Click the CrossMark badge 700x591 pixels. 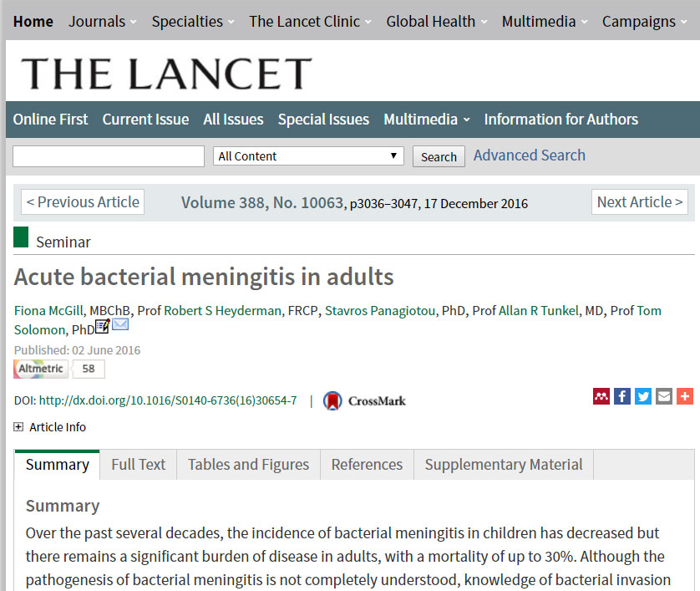pyautogui.click(x=364, y=400)
